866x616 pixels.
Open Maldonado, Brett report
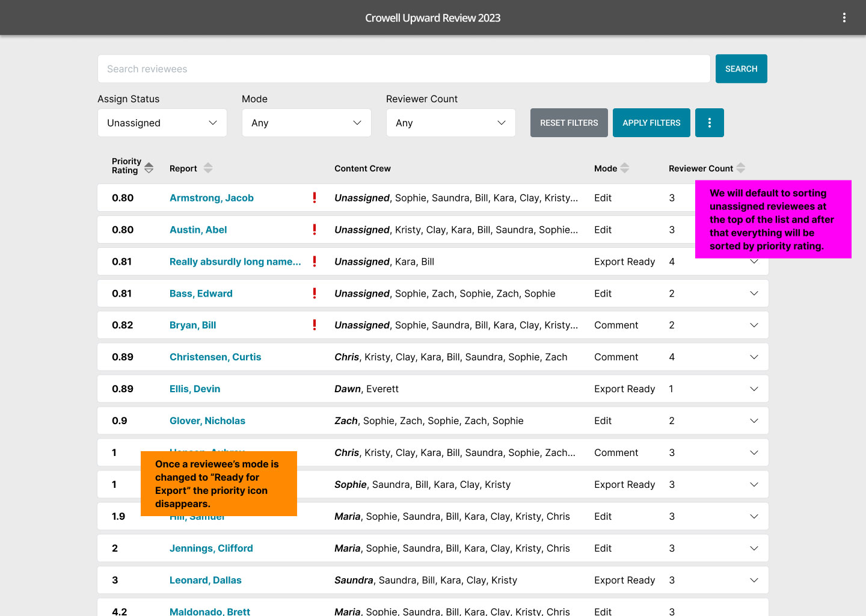click(210, 611)
